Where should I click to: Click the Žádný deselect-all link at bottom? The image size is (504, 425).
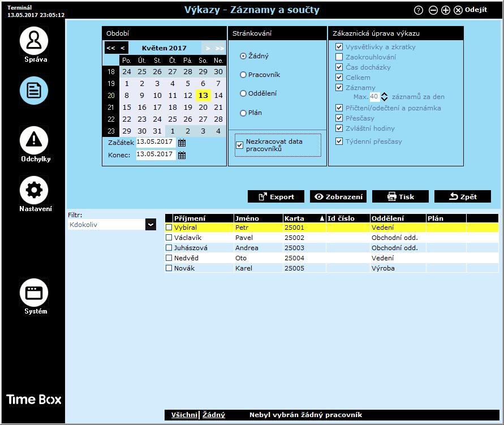pos(214,415)
